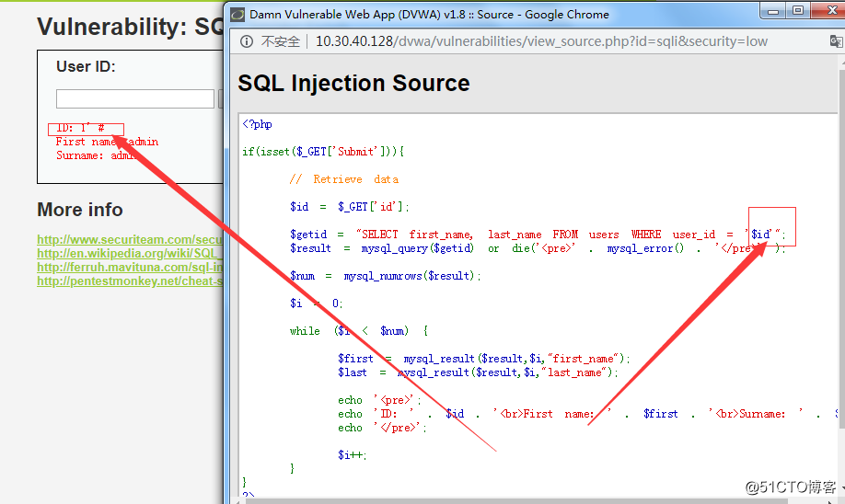Click the '// Retrieve data' comment line
The image size is (845, 504).
click(x=344, y=179)
